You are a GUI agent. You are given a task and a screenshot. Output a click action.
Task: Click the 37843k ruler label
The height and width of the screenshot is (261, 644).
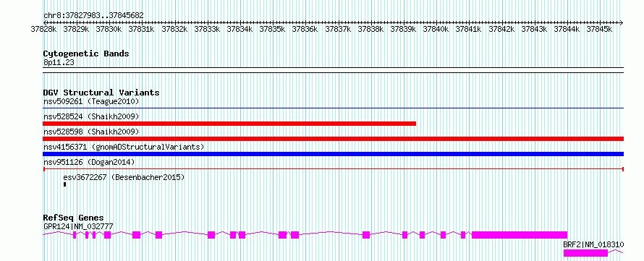pyautogui.click(x=534, y=29)
